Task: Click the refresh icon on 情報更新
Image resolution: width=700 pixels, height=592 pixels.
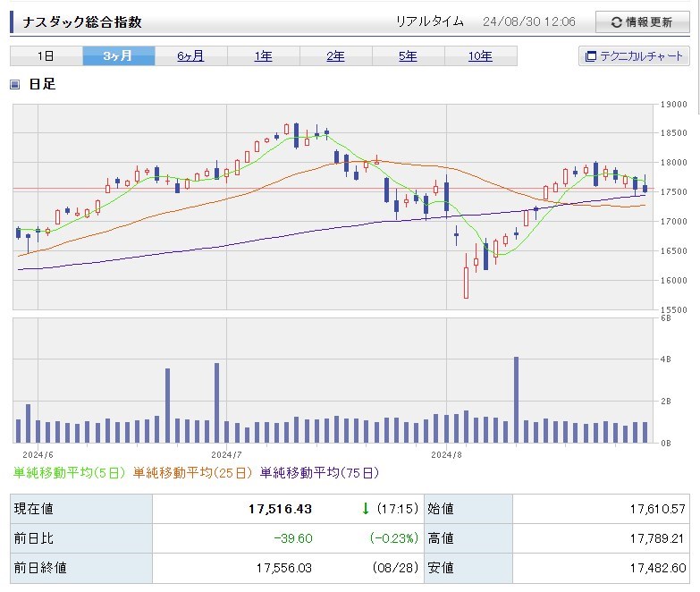Action: point(616,23)
